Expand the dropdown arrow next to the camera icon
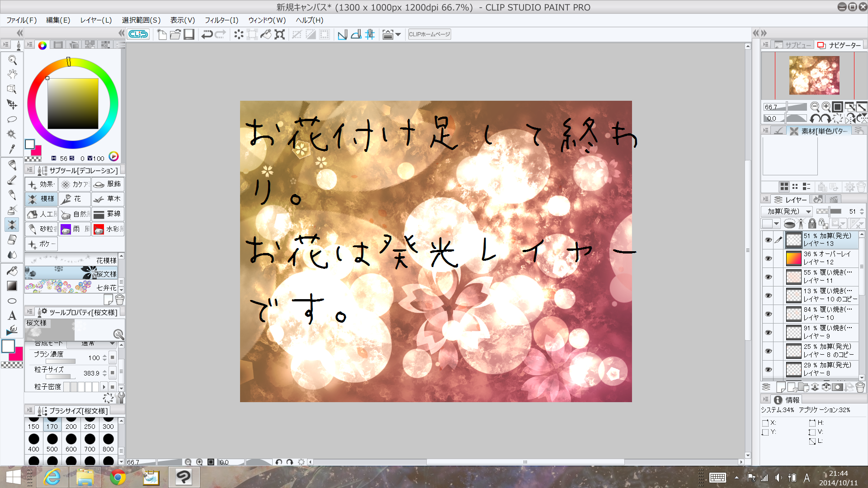Viewport: 868px width, 488px height. [398, 34]
